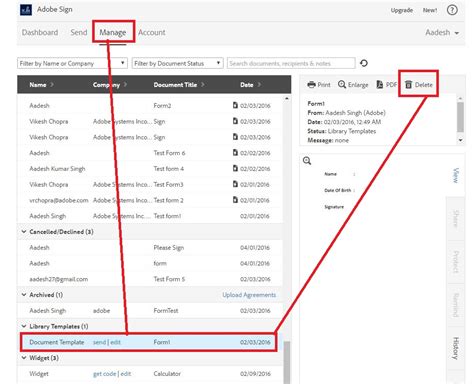Open the Share side tab

pos(455,218)
